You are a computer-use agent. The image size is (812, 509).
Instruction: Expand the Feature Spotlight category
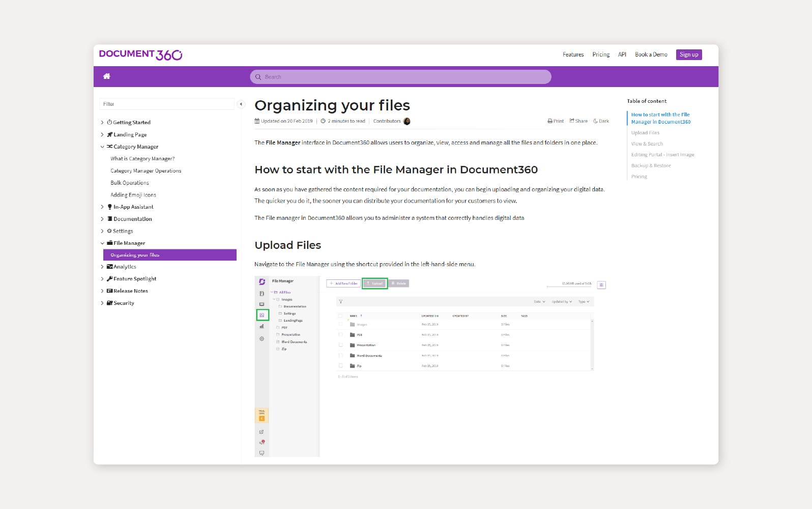click(102, 279)
